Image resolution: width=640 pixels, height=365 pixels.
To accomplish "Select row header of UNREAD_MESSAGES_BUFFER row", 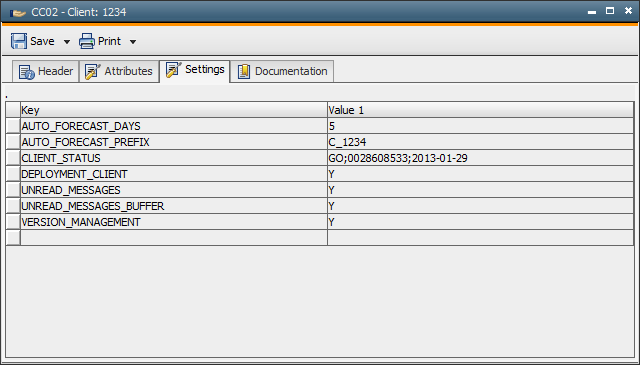I will (13, 206).
